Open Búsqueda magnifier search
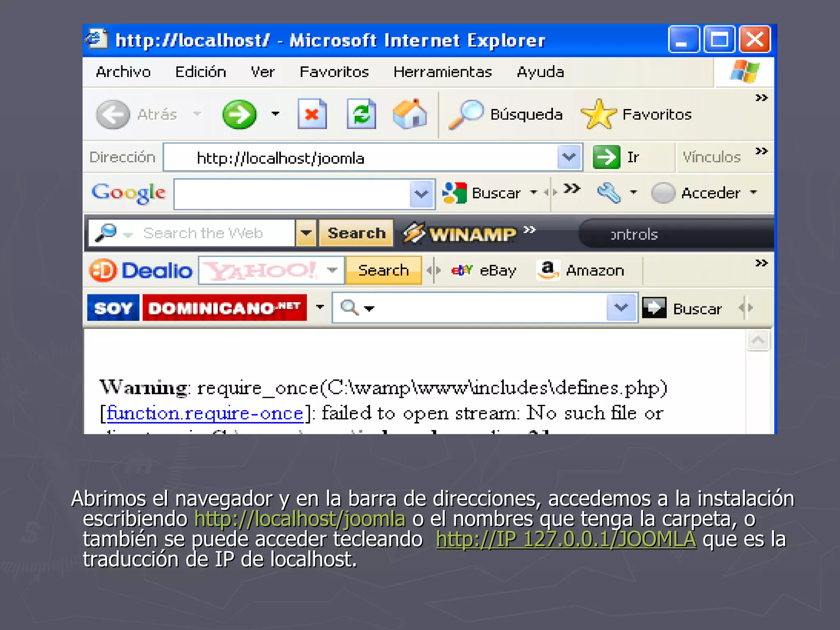Viewport: 840px width, 630px height. (505, 114)
